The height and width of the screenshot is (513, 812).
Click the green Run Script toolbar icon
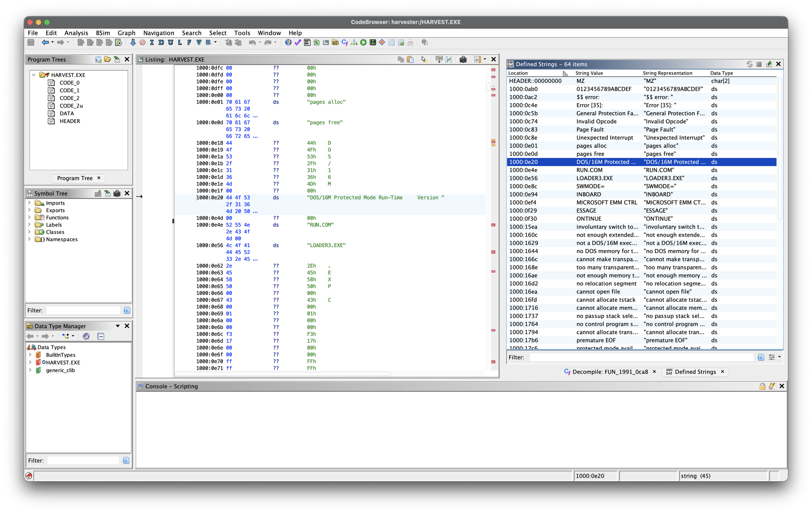point(363,43)
